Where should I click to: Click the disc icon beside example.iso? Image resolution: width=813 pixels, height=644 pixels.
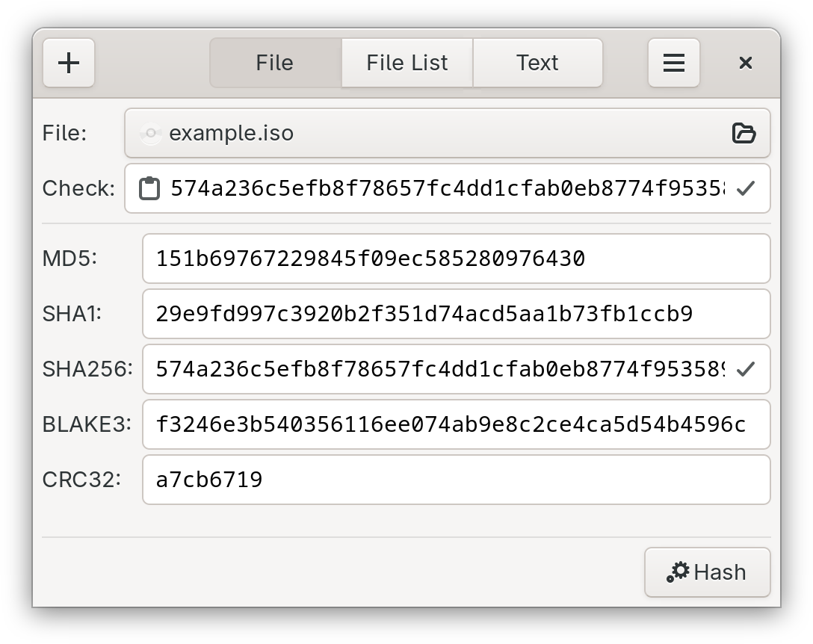[x=150, y=134]
